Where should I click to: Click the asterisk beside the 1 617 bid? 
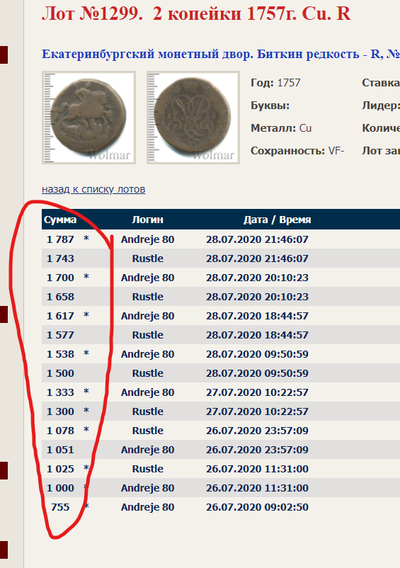[86, 315]
